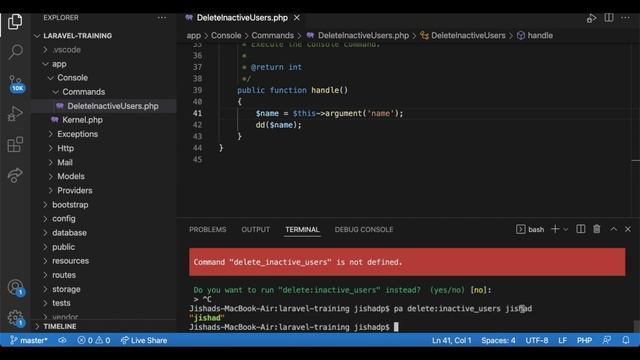The width and height of the screenshot is (640, 360).
Task: Click the sync changes cloud icon
Action: point(62,340)
